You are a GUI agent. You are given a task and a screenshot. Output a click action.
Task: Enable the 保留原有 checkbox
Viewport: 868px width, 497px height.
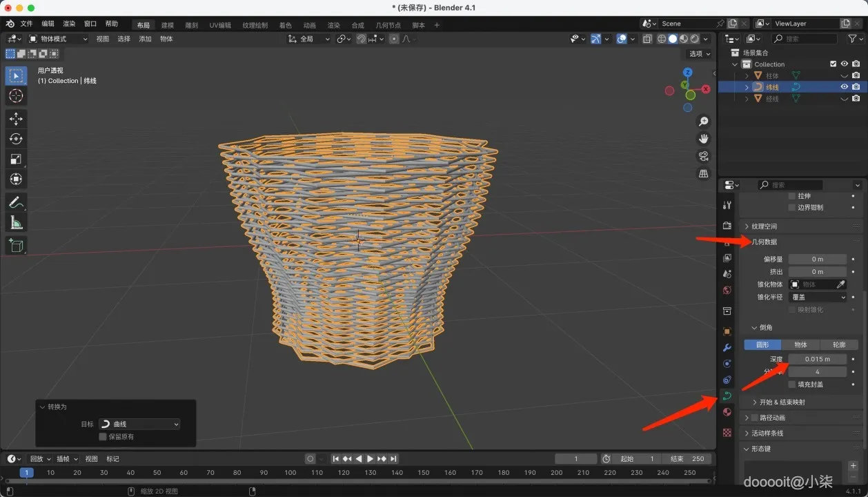103,437
